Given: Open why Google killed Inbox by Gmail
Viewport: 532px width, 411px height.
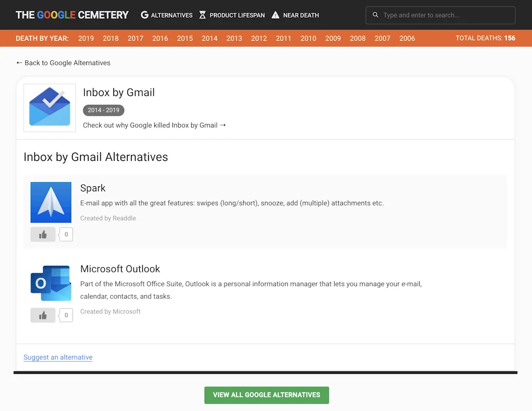Looking at the screenshot, I should 153,125.
